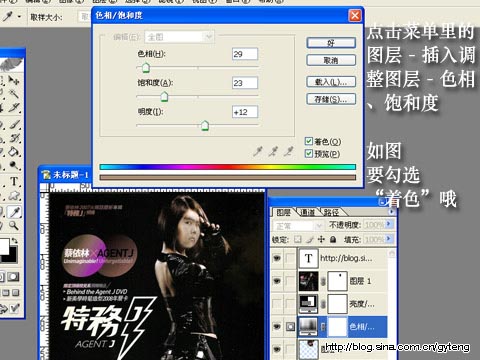Open the 编辑 dropdown in Hue/Saturation dialog
This screenshot has width=480, height=360.
click(x=179, y=37)
